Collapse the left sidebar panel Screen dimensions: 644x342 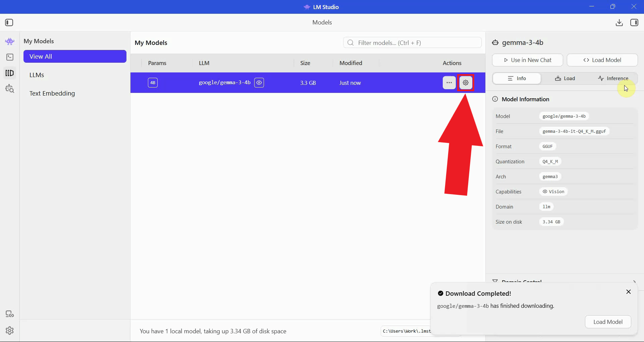[x=9, y=22]
